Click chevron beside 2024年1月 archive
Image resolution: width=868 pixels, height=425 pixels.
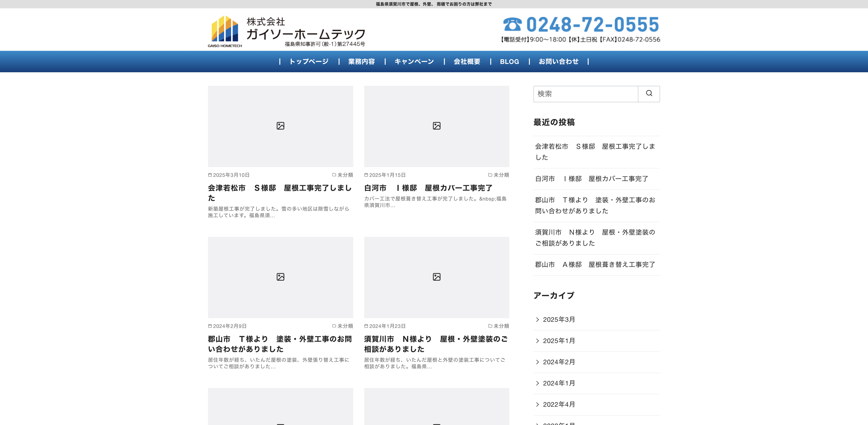pyautogui.click(x=538, y=383)
